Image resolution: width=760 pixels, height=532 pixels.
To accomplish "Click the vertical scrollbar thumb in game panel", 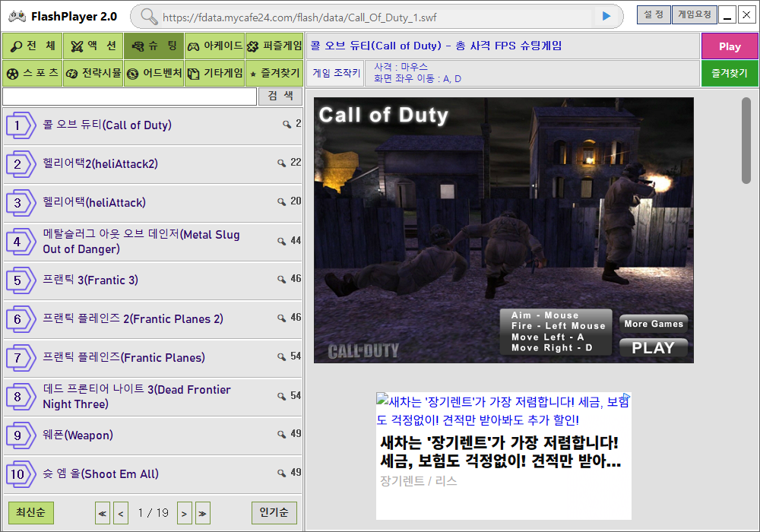I will (x=746, y=141).
